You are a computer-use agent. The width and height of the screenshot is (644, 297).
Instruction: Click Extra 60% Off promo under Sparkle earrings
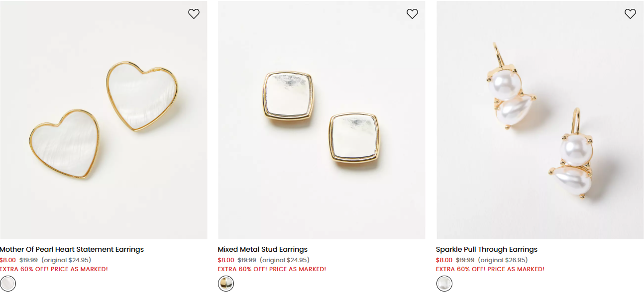click(490, 269)
